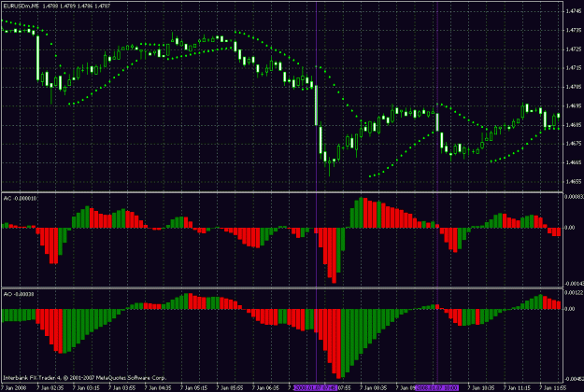Select the AO indicator label
The height and width of the screenshot is (392, 584).
[x=19, y=294]
